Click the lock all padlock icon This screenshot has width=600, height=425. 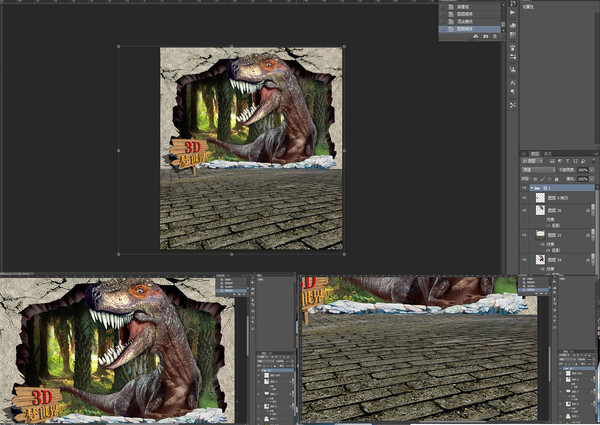coord(557,179)
